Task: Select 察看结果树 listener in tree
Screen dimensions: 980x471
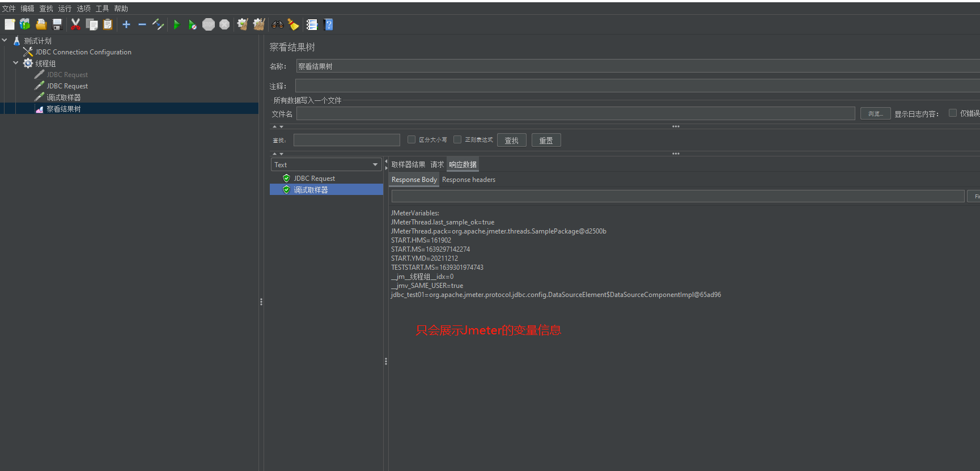Action: point(63,109)
